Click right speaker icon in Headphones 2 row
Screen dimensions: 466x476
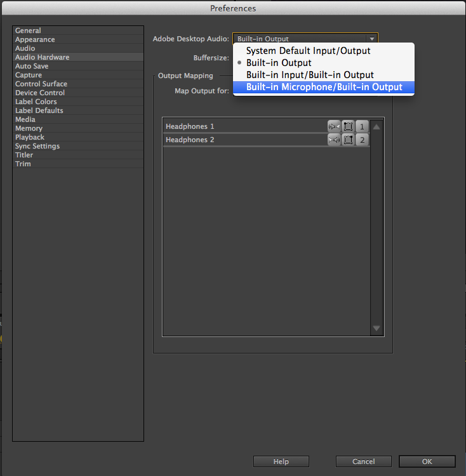(334, 140)
